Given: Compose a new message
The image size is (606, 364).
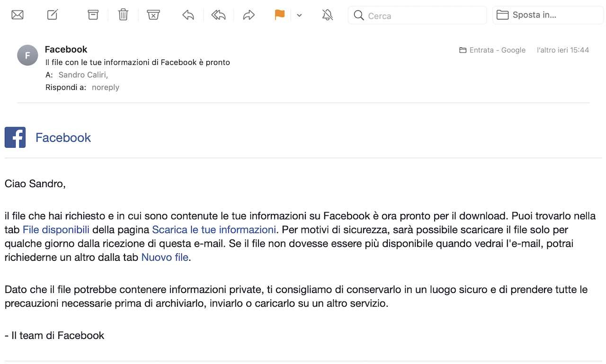Looking at the screenshot, I should [x=53, y=15].
